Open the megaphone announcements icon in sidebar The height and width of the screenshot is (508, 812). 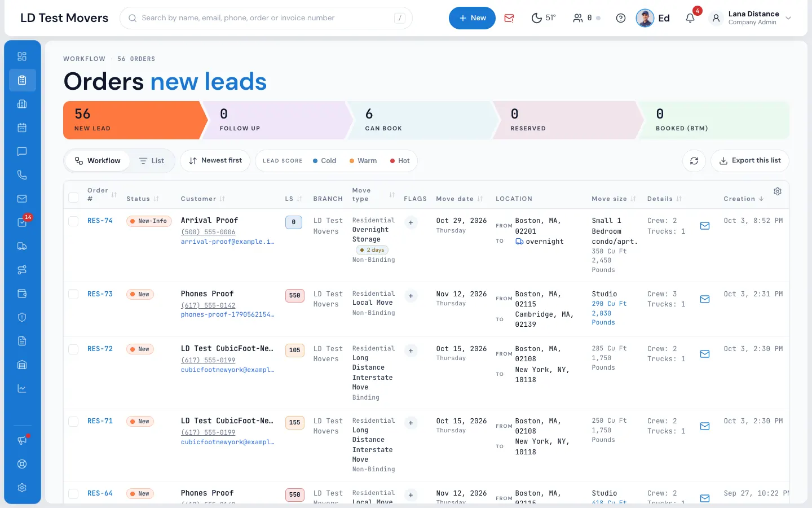(22, 440)
